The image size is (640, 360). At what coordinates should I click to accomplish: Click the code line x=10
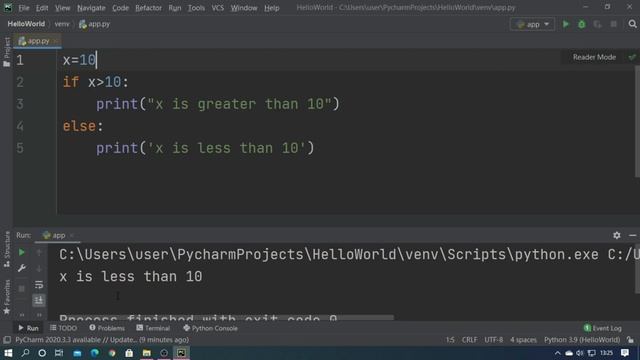coord(80,60)
